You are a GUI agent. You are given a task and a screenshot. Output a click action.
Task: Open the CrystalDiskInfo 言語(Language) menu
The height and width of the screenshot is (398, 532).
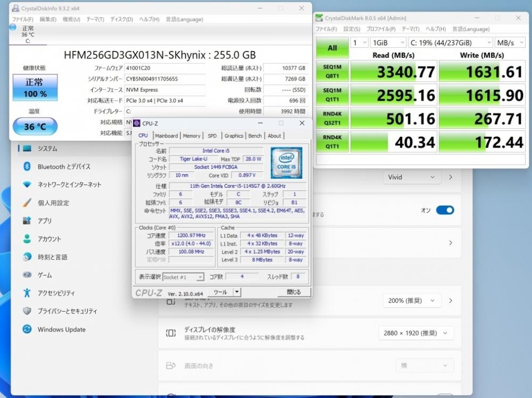click(185, 19)
